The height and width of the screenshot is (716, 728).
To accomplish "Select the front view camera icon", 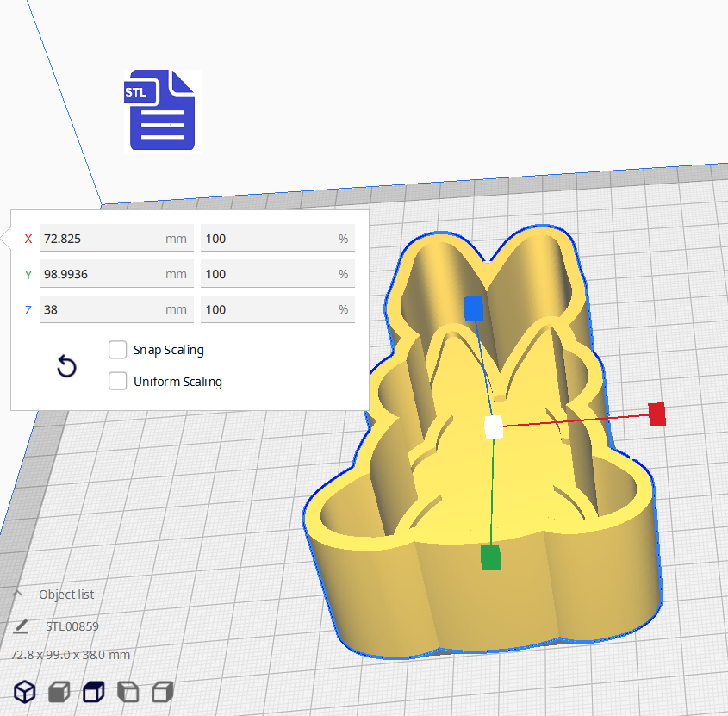I will 59,691.
